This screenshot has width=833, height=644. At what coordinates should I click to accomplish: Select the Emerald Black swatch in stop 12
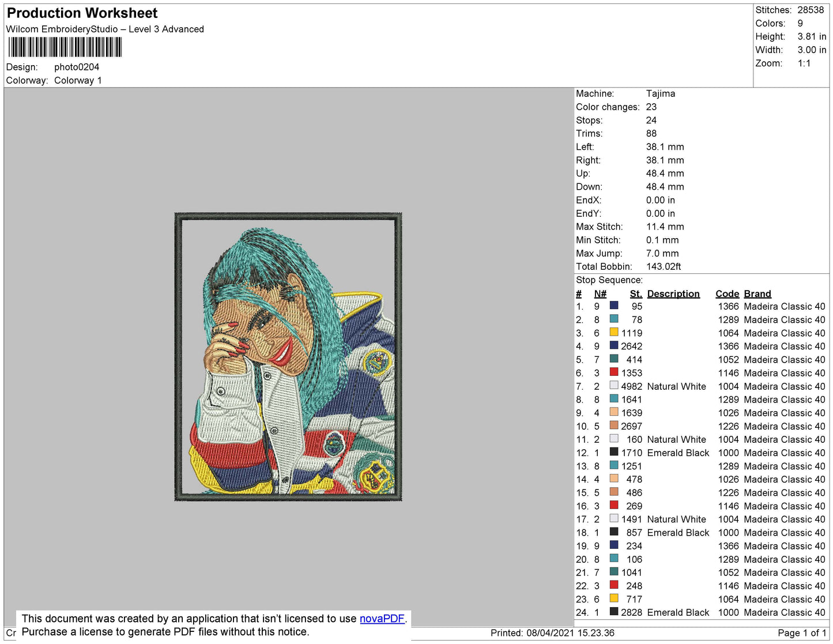point(614,452)
